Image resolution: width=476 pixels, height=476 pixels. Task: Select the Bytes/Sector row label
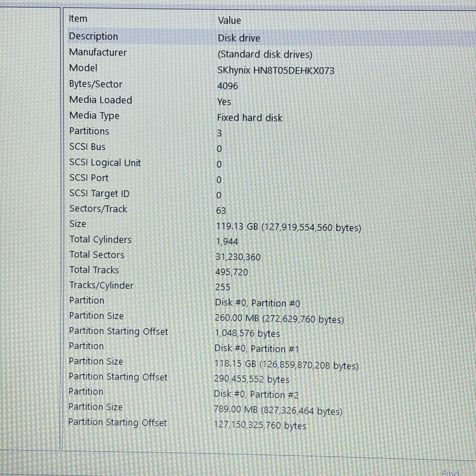coord(95,84)
